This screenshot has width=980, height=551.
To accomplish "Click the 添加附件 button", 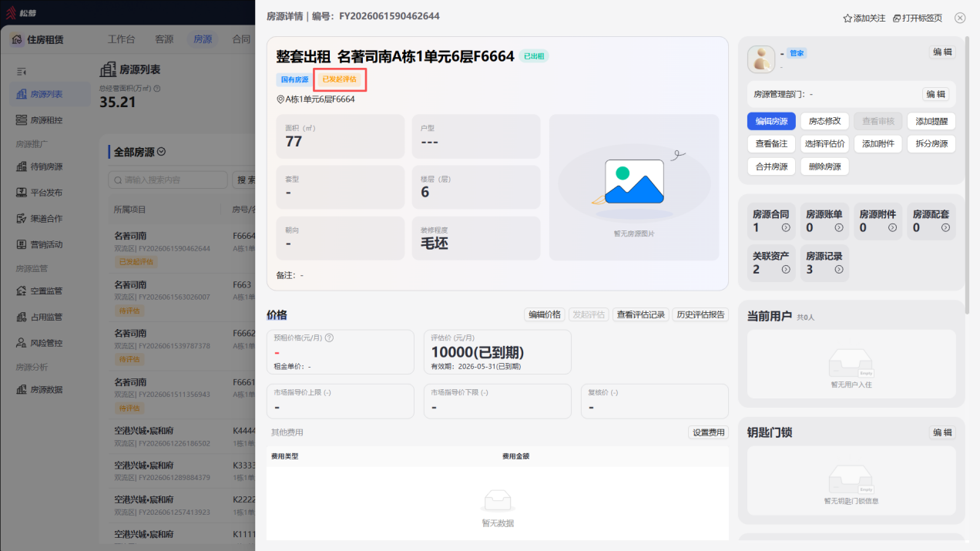I will 878,144.
